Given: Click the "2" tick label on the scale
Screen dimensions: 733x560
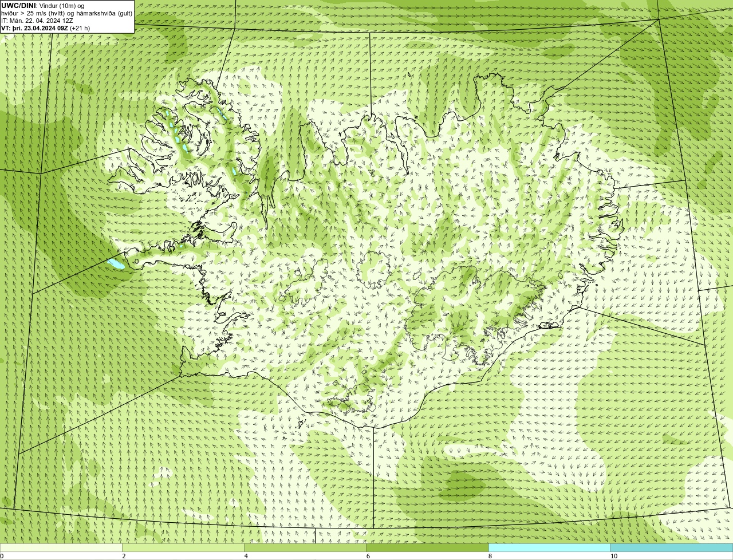Looking at the screenshot, I should coord(124,556).
